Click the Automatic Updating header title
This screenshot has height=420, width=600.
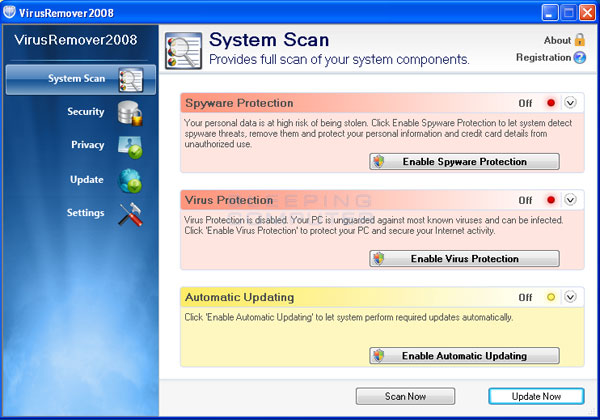pos(240,297)
